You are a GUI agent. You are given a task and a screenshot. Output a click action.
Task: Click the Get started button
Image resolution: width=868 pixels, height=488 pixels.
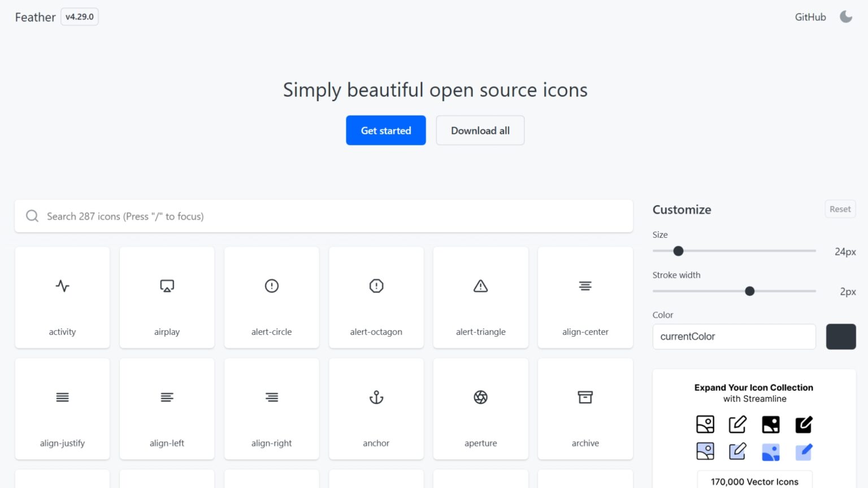[x=385, y=130]
